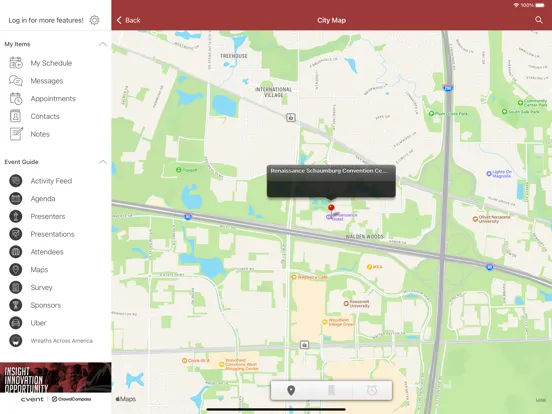Go back using Back button

click(x=128, y=20)
